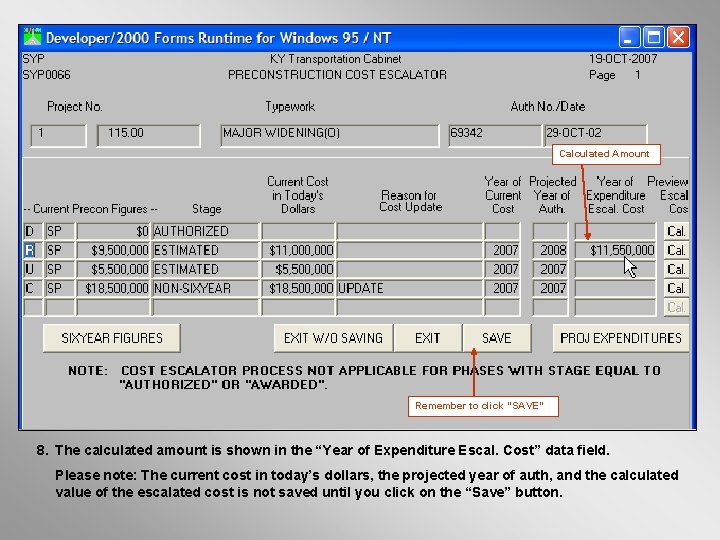Maximize the Forms Runtime window
Screen dimensions: 720x540
coord(654,37)
